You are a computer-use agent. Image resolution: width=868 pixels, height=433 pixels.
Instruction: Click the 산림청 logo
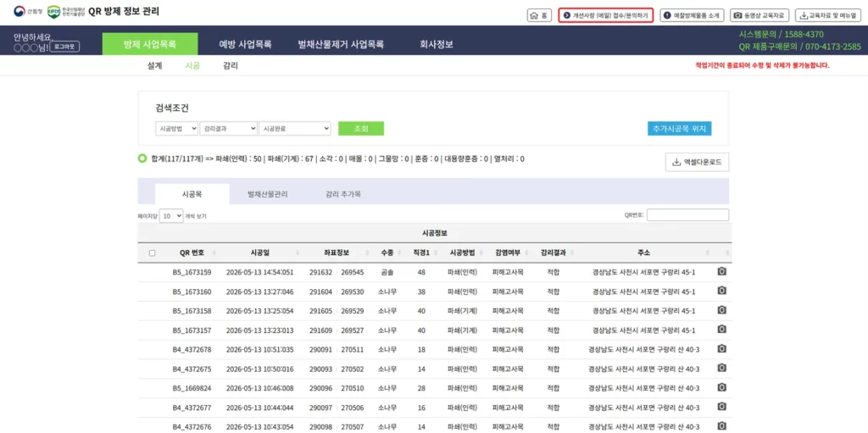28,12
